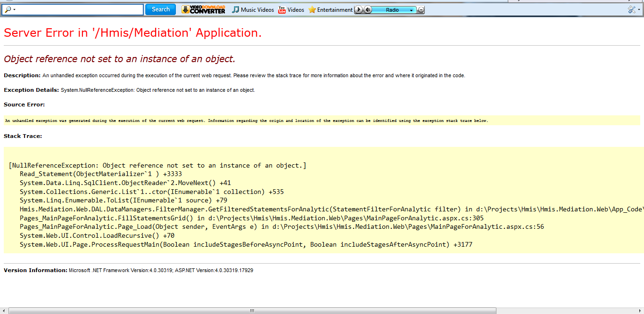Screen dimensions: 644x314
Task: Click the horizontal scrollbar thumb
Action: pos(252,311)
